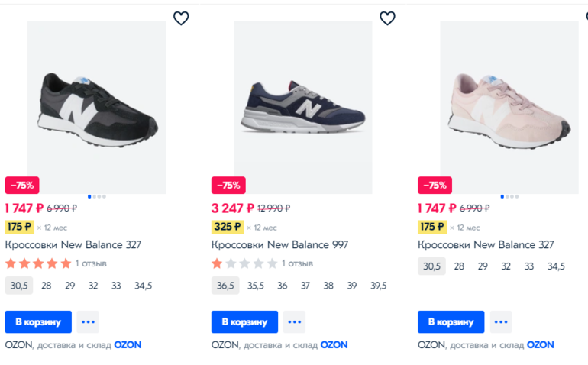This screenshot has height=365, width=588.
Task: Add black New Balance 327 to cart
Action: point(38,321)
